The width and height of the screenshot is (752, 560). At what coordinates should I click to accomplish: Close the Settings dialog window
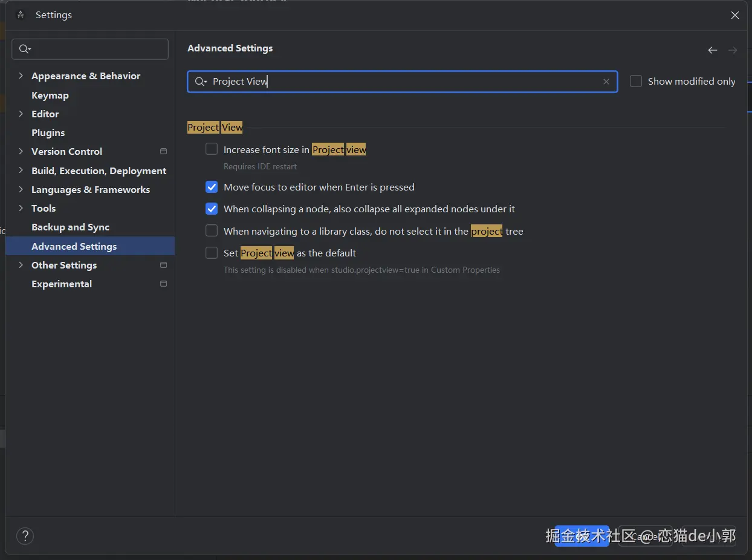[x=734, y=15]
